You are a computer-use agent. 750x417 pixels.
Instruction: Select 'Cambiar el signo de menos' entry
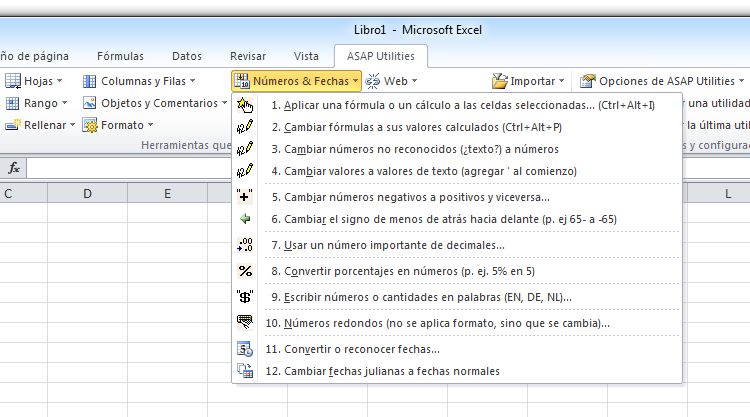(457, 219)
